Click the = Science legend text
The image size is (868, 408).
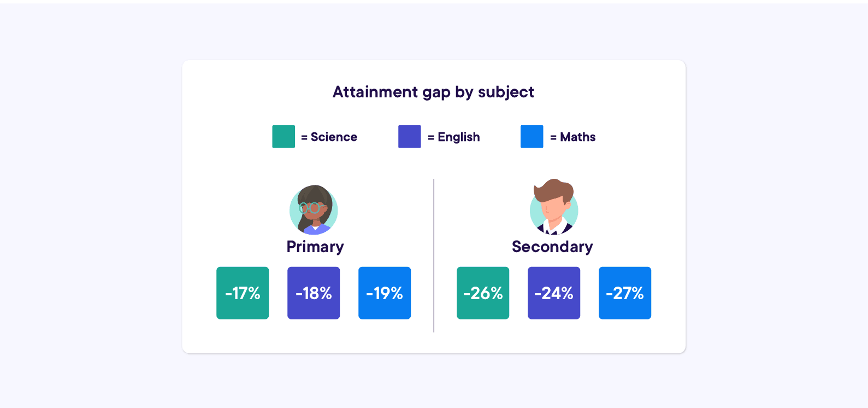click(x=329, y=137)
